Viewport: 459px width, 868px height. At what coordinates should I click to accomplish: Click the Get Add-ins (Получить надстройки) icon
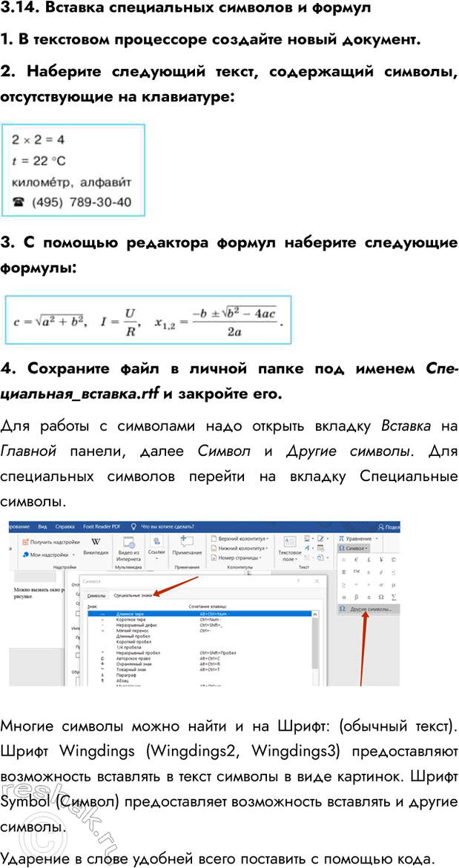pos(26,541)
